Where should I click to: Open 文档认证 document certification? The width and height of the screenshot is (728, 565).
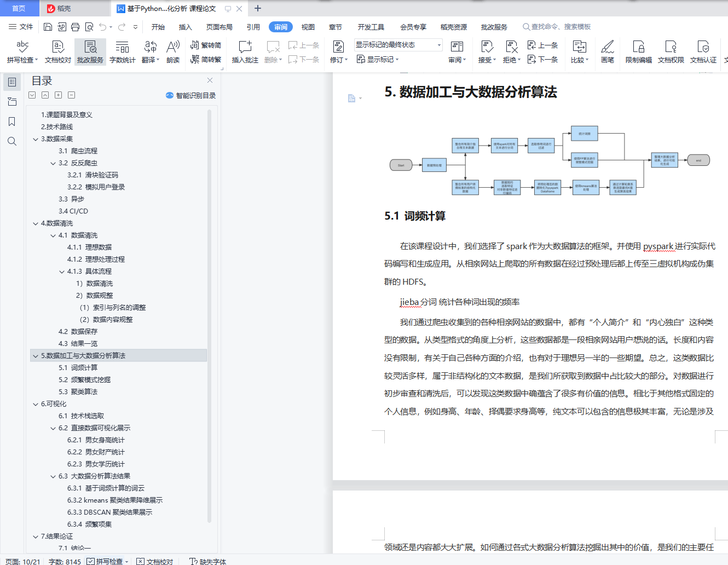(x=703, y=51)
